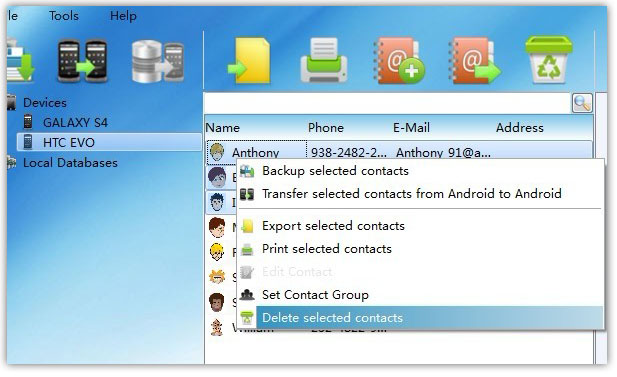
Task: Select the Local Databases node
Action: point(70,163)
